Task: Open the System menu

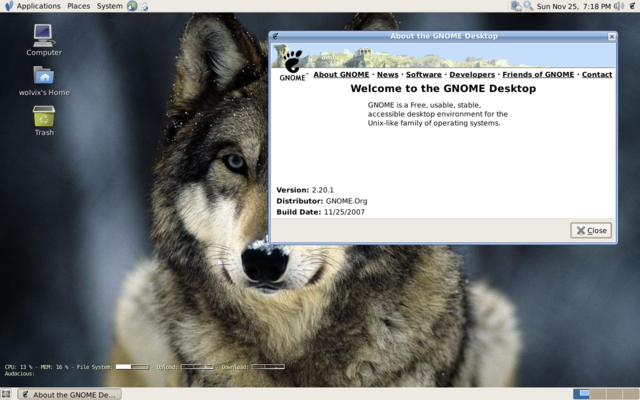Action: coord(109,6)
